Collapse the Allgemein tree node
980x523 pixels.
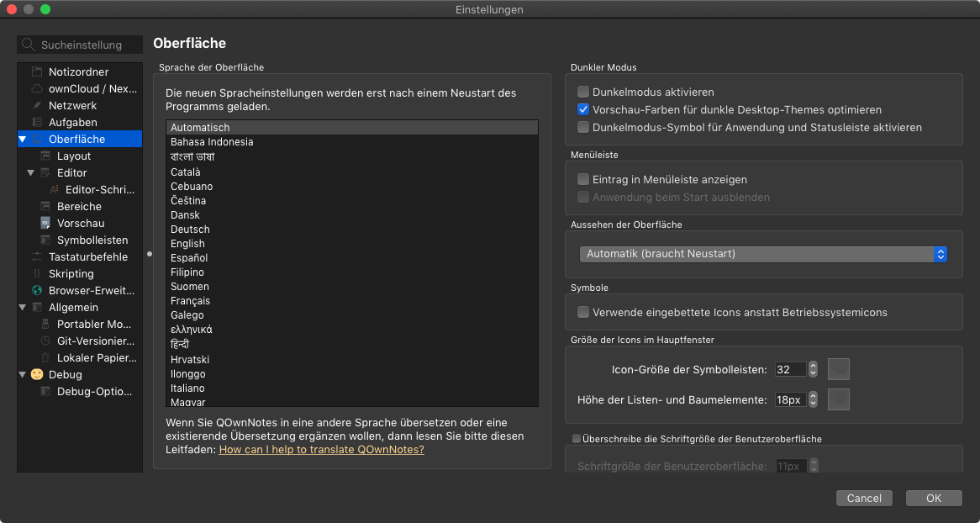coord(23,307)
